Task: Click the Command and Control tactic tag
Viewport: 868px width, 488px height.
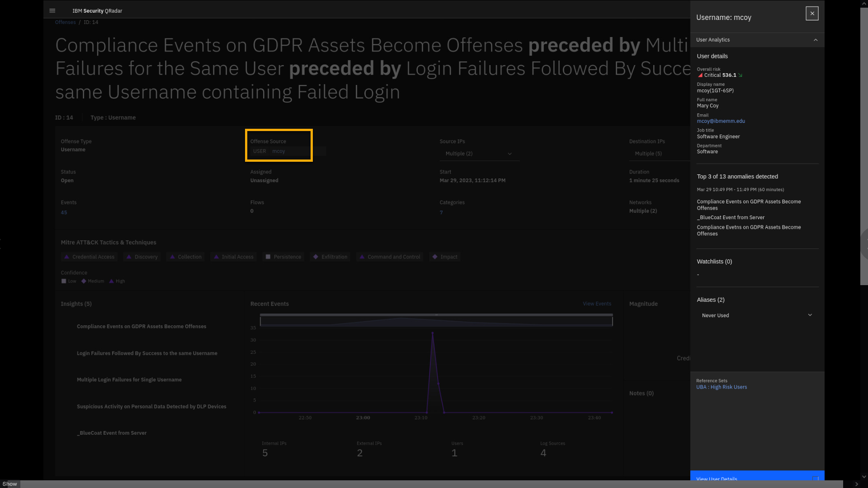Action: pyautogui.click(x=390, y=257)
